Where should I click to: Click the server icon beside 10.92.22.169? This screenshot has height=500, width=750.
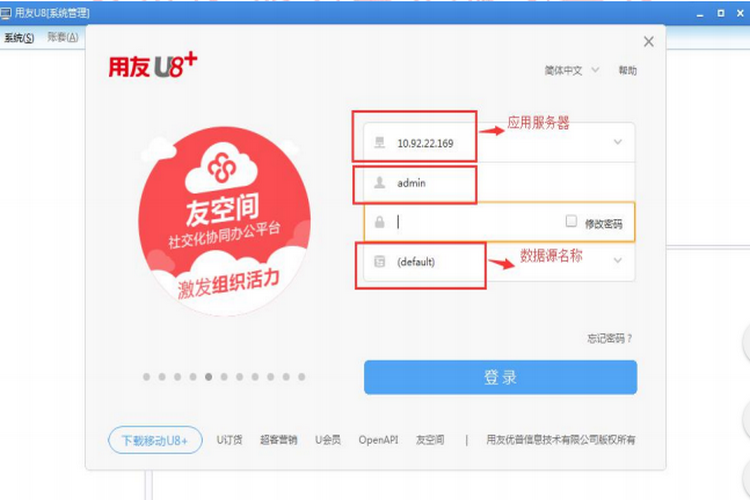(x=379, y=142)
